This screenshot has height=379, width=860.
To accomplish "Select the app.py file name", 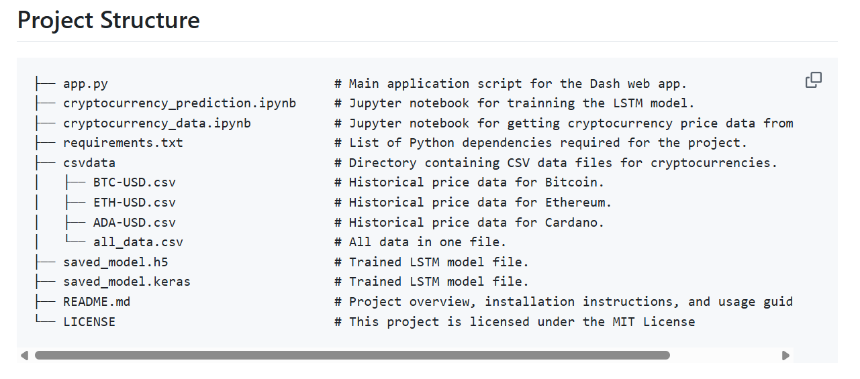I will [86, 84].
